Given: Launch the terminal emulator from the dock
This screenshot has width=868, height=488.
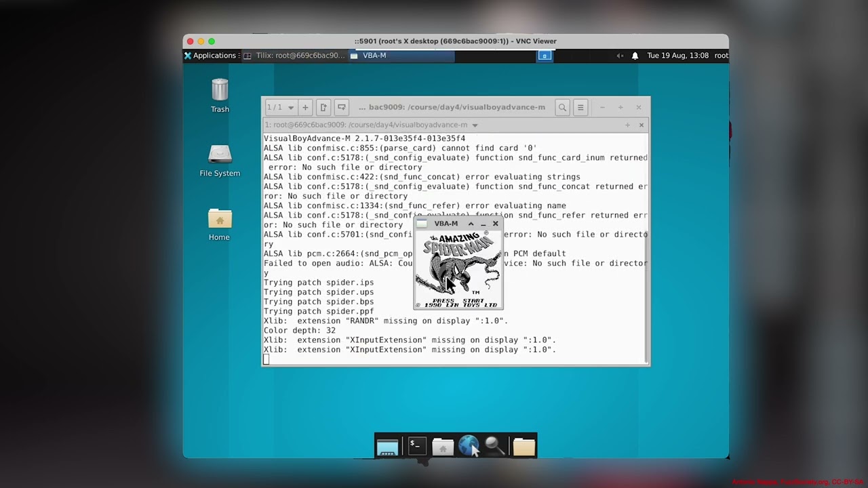Looking at the screenshot, I should click(416, 445).
